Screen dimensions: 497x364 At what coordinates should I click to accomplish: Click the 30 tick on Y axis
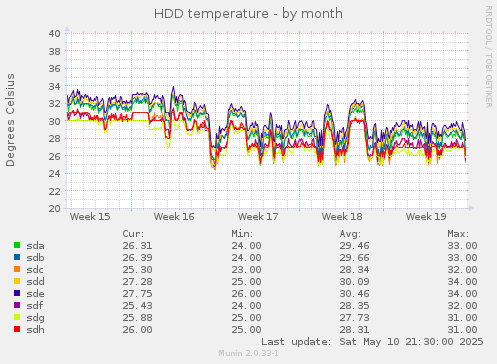(55, 121)
